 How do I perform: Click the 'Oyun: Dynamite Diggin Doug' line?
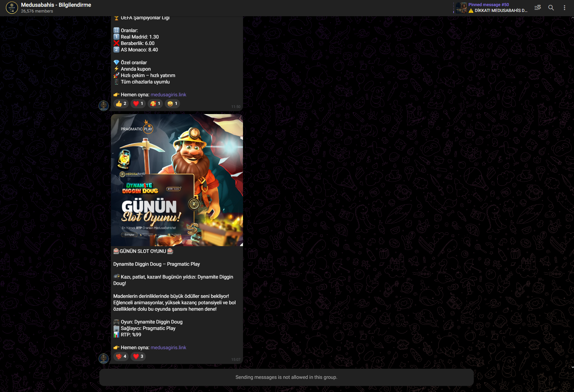click(148, 322)
